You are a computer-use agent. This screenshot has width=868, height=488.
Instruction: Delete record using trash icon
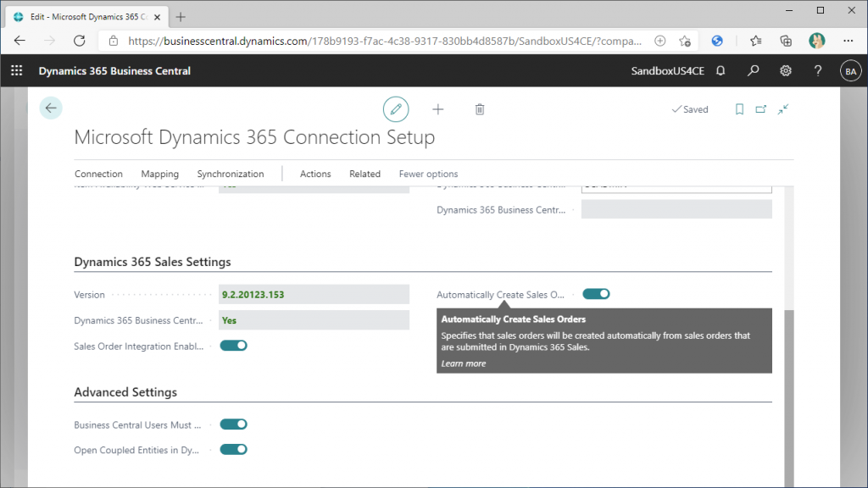pyautogui.click(x=480, y=109)
